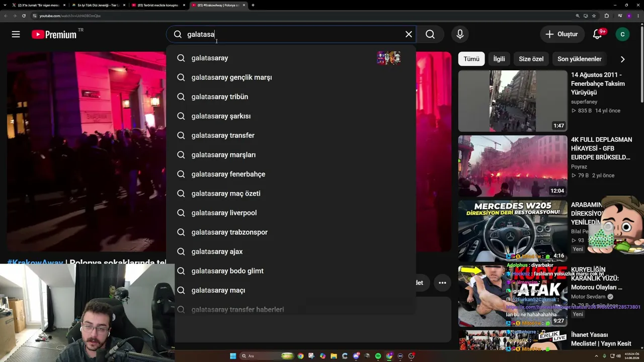Open a new browser tab
The height and width of the screenshot is (362, 644).
tap(253, 5)
